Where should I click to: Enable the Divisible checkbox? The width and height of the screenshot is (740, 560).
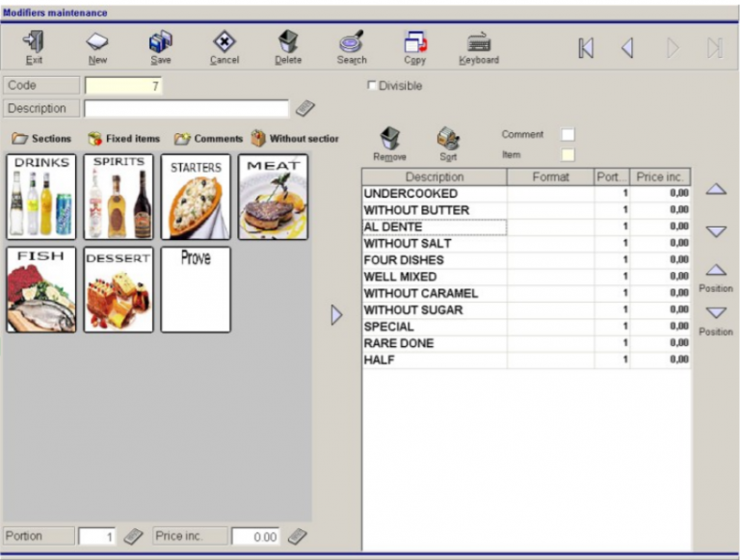[x=373, y=86]
